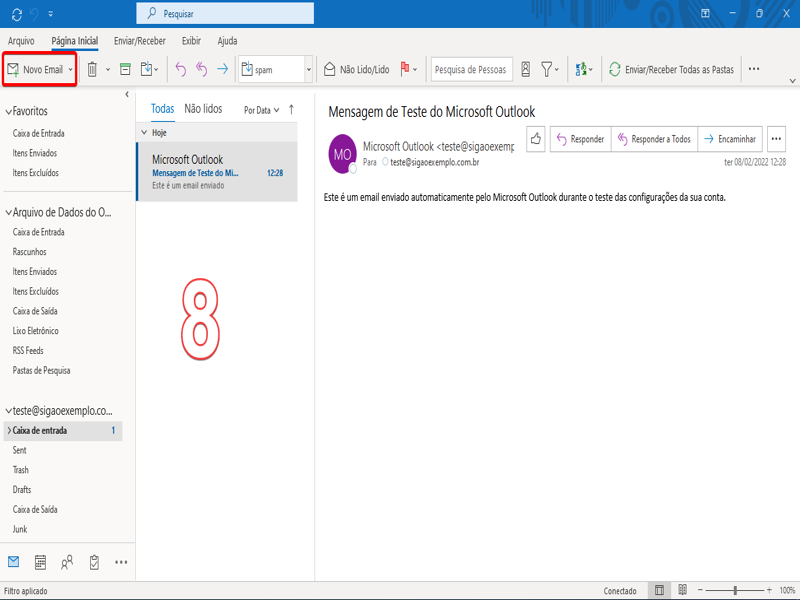Like the message with thumbs-up icon
This screenshot has height=600, width=800.
point(536,139)
